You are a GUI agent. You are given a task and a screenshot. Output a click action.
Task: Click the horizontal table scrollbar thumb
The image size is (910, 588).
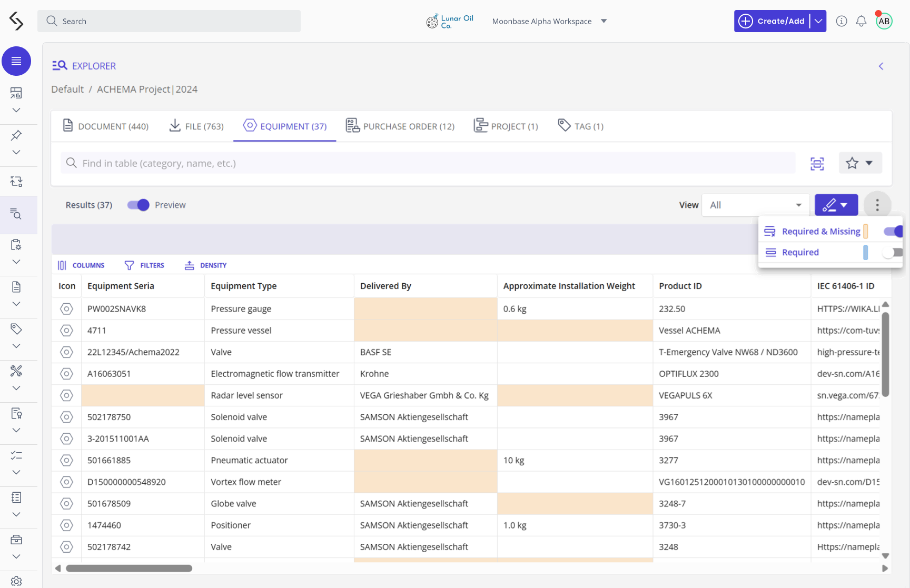pos(129,569)
